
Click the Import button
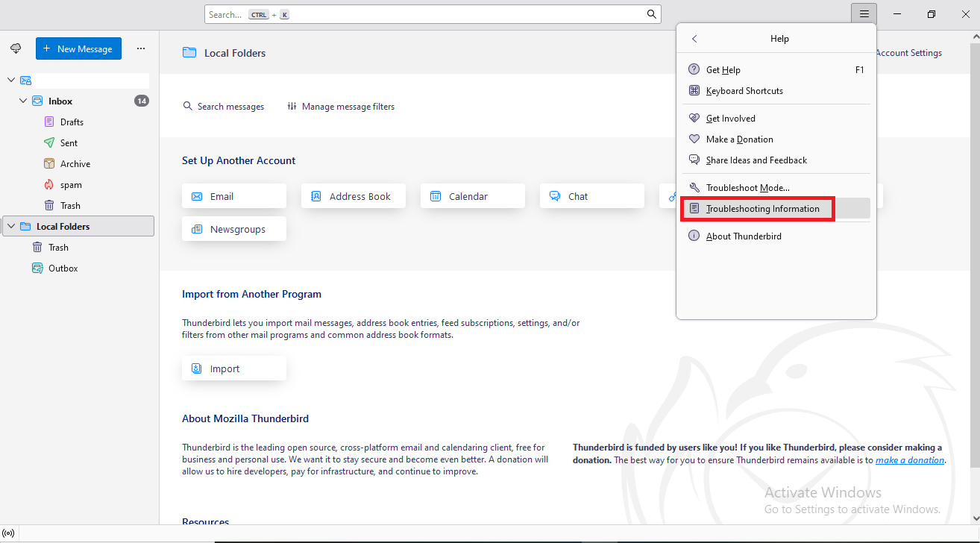234,368
